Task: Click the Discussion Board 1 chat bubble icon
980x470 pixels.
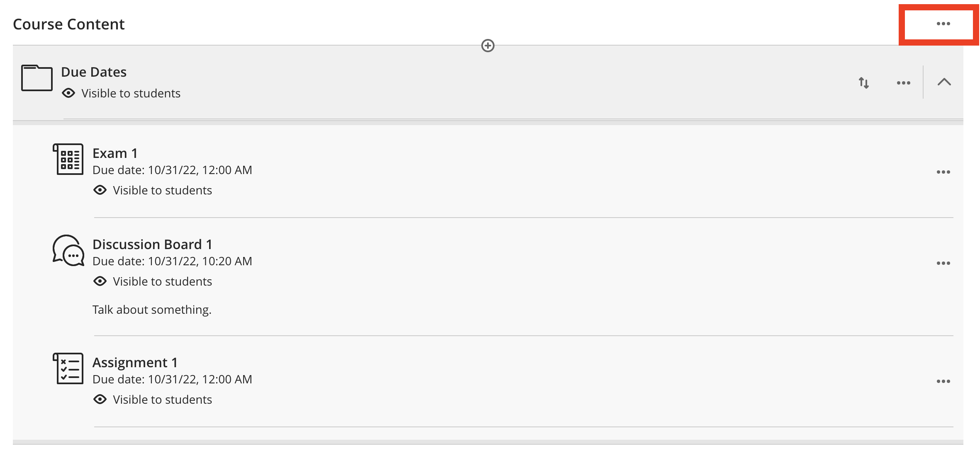Action: tap(68, 250)
